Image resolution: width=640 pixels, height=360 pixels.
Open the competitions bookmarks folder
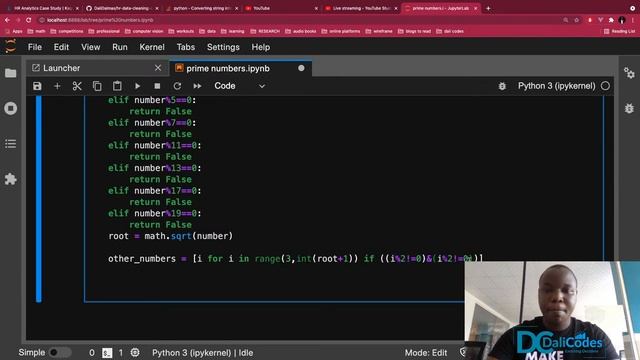[67, 31]
